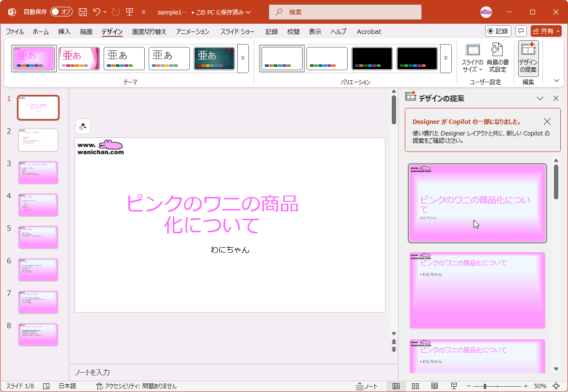Click the comments speech bubble icon
The height and width of the screenshot is (392, 568).
[x=521, y=31]
